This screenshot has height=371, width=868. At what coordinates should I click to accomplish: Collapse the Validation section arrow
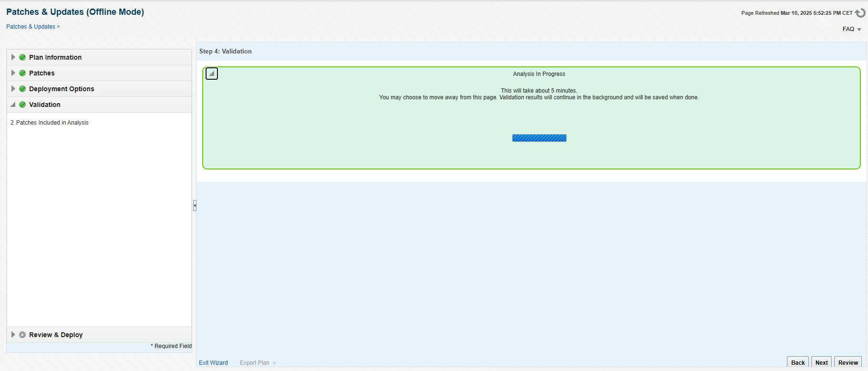[13, 105]
